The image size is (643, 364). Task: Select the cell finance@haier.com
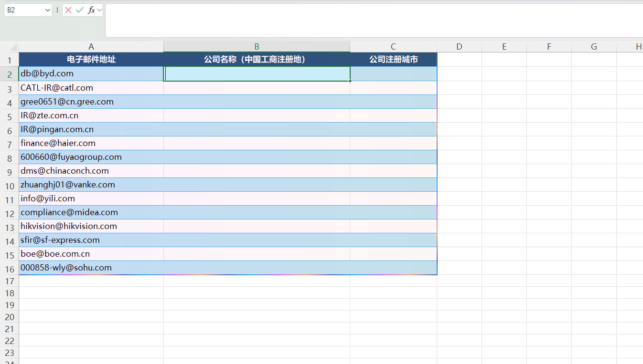91,143
